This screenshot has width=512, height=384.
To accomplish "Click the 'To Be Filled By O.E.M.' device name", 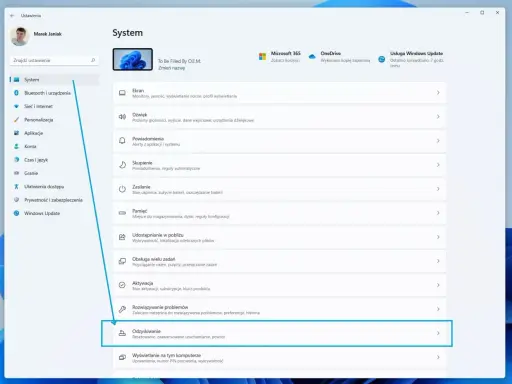I will coord(179,61).
